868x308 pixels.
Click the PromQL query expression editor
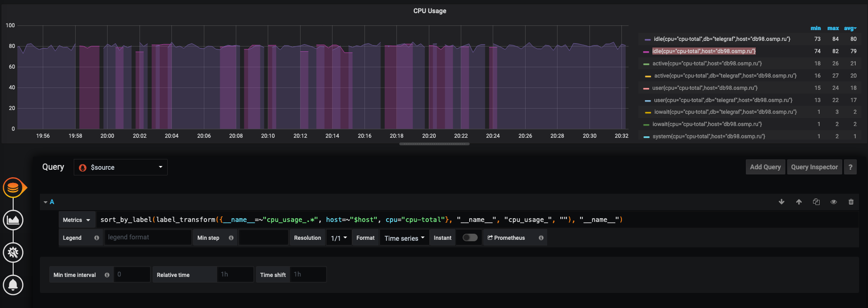(477, 220)
